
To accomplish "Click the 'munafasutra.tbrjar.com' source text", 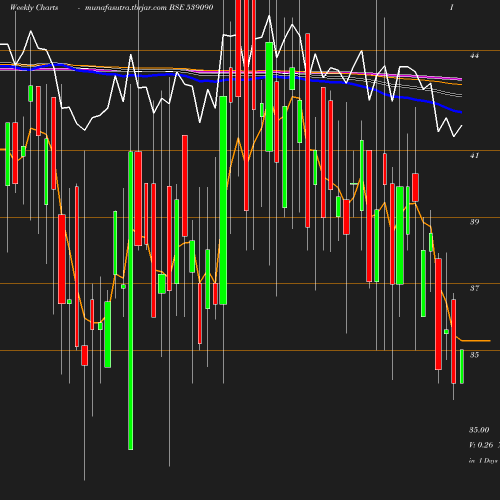I will coord(126,7).
